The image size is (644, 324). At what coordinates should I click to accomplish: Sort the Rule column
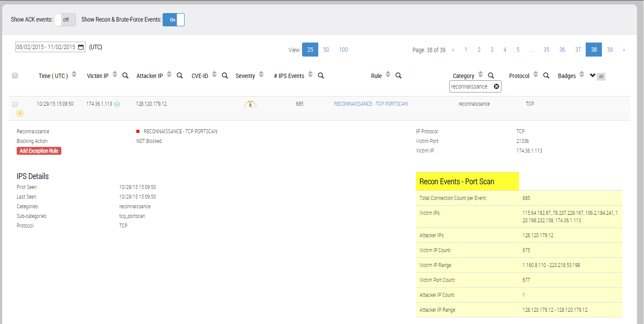tap(388, 75)
